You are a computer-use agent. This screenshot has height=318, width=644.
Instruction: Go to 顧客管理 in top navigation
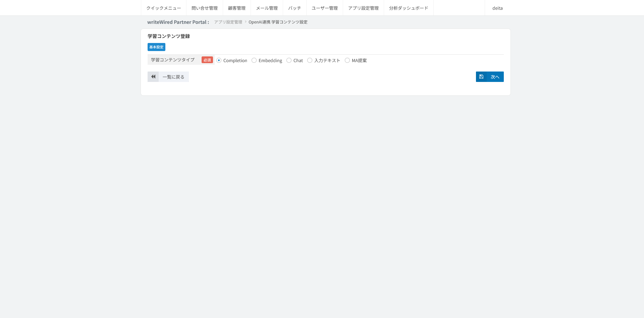coord(237,8)
